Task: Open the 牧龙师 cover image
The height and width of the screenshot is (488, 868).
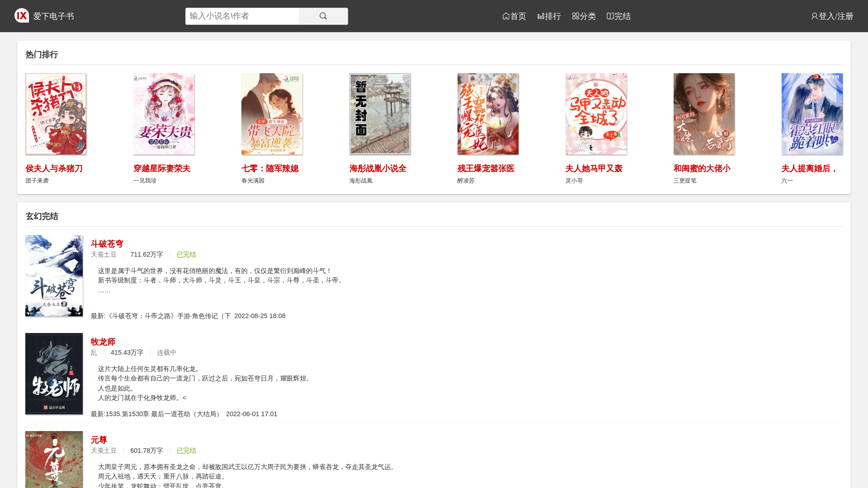Action: 54,374
